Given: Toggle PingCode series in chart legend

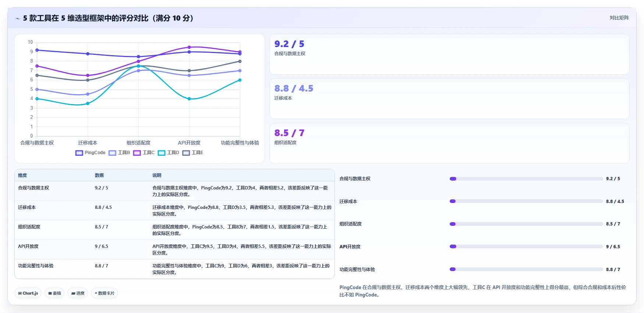Looking at the screenshot, I should (x=90, y=153).
